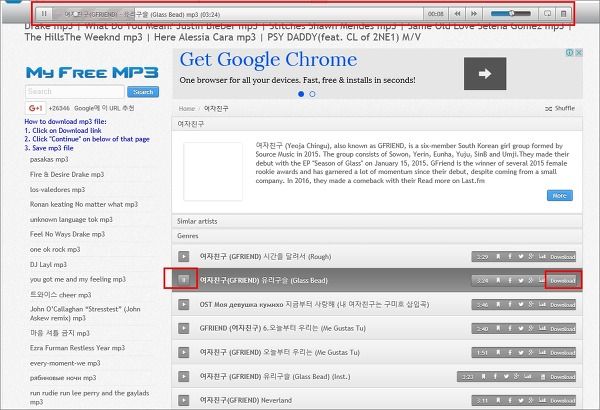Screen dimensions: 600x410
Task: Play the 1:51 Me Gustas Tu track
Action: (x=184, y=352)
